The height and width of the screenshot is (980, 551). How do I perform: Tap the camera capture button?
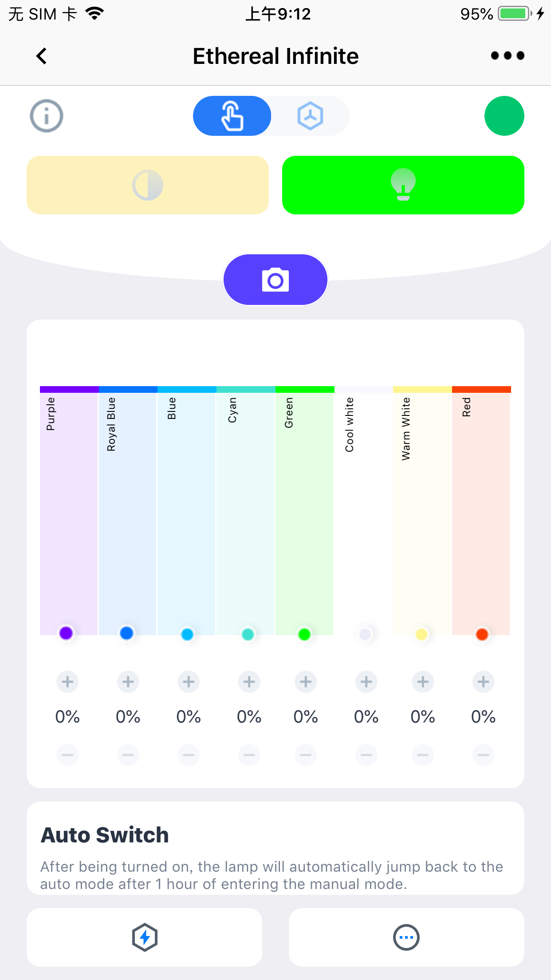(275, 279)
